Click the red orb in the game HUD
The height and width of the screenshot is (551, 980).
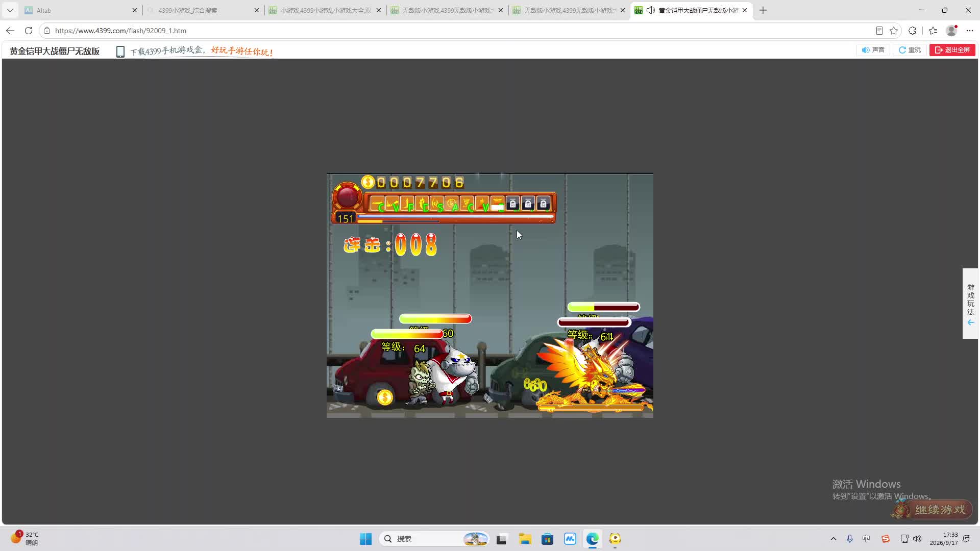[348, 197]
